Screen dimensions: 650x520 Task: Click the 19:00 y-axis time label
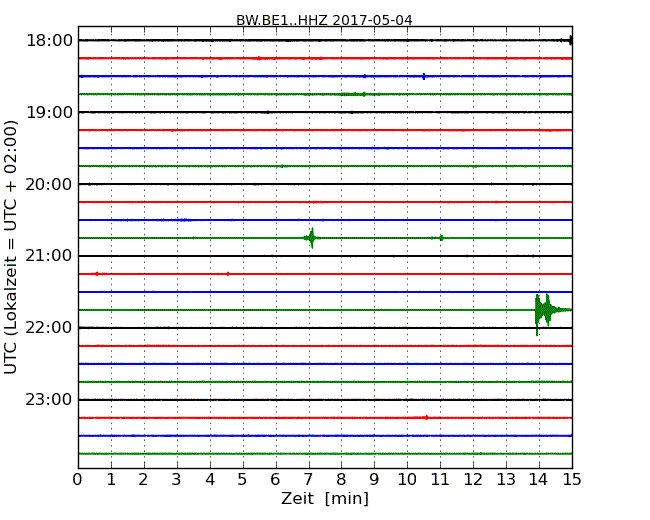[x=49, y=112]
